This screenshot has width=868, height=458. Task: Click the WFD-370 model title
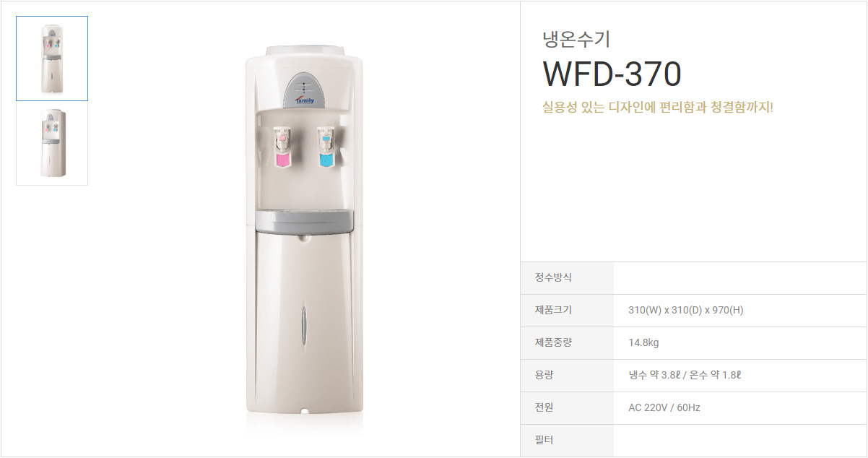point(612,74)
